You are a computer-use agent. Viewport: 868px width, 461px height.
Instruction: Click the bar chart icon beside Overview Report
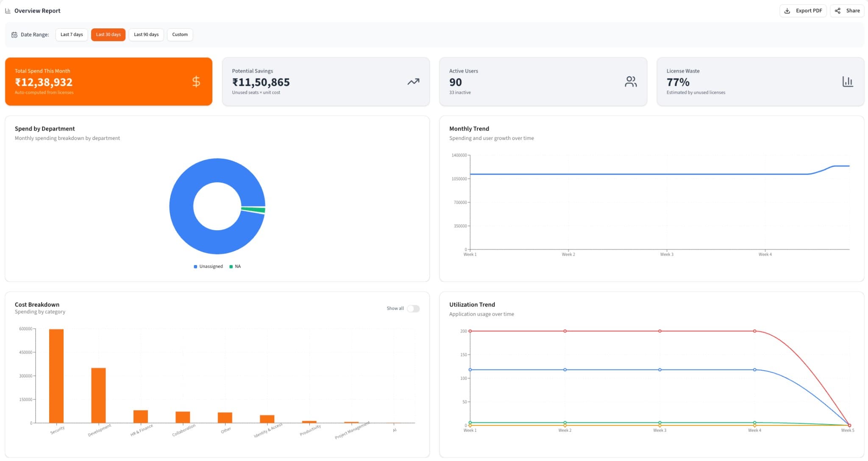(x=8, y=10)
